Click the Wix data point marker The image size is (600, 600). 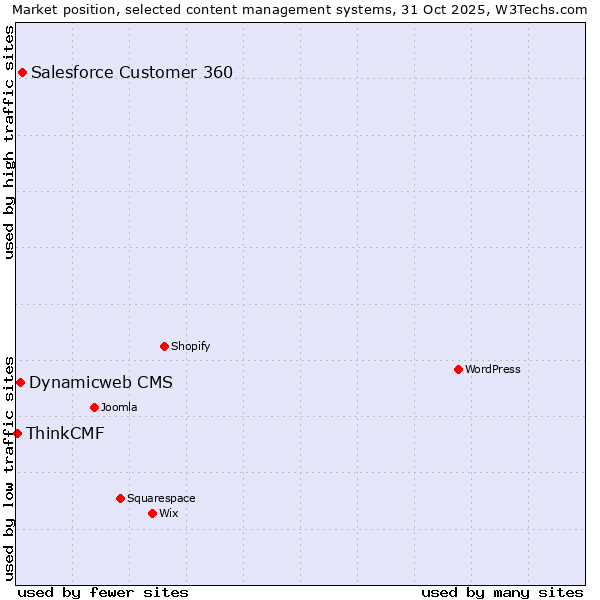(152, 513)
